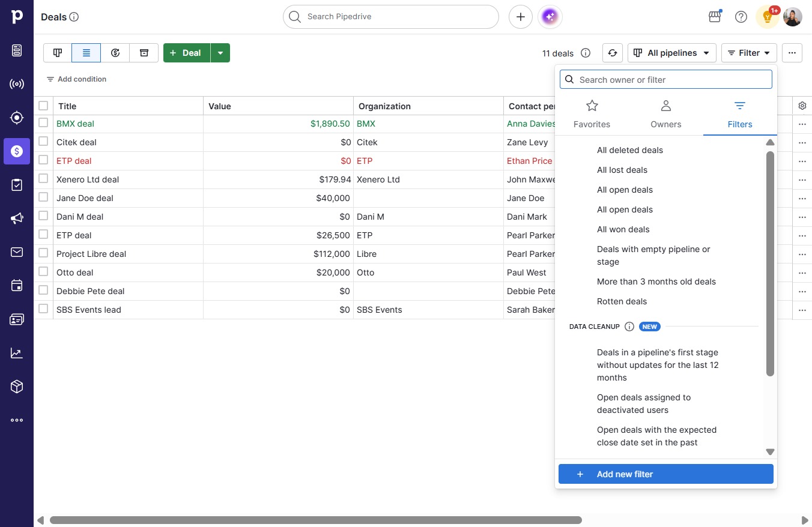Open the target icon in sidebar

pyautogui.click(x=17, y=118)
